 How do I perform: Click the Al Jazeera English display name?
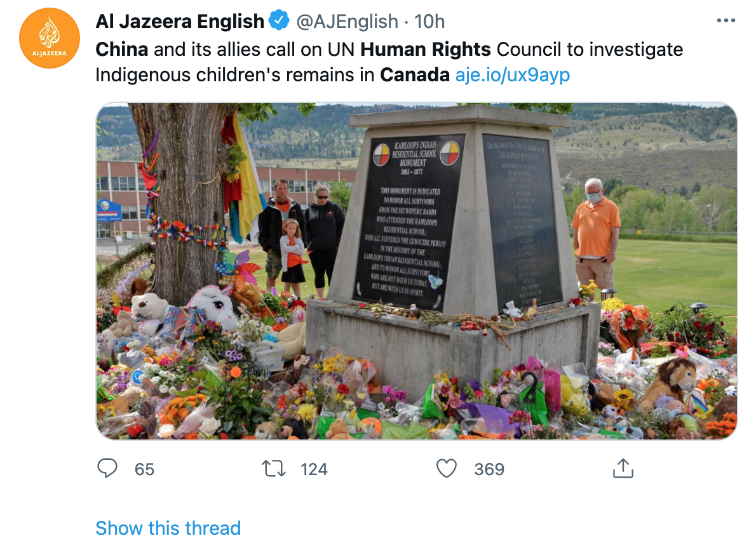pyautogui.click(x=180, y=22)
